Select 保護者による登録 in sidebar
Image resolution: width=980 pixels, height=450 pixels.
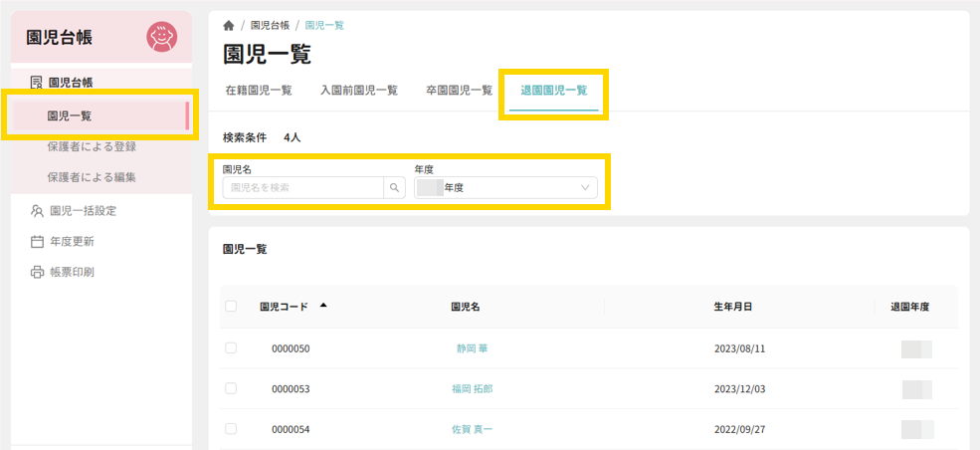pyautogui.click(x=92, y=146)
